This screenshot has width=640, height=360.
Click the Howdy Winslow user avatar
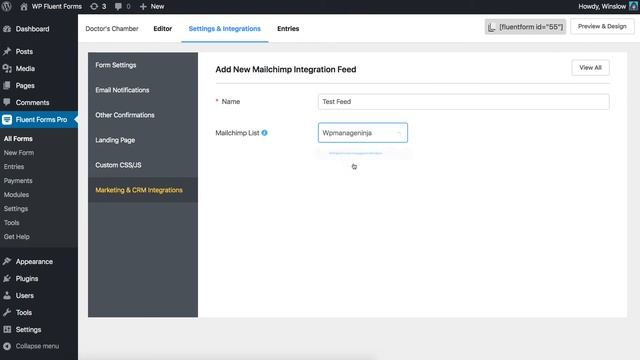[633, 6]
